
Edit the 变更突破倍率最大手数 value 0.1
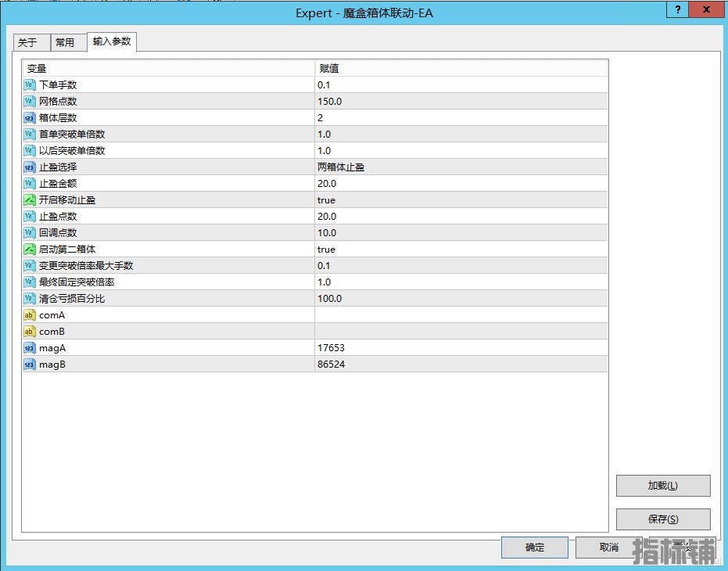pyautogui.click(x=461, y=266)
